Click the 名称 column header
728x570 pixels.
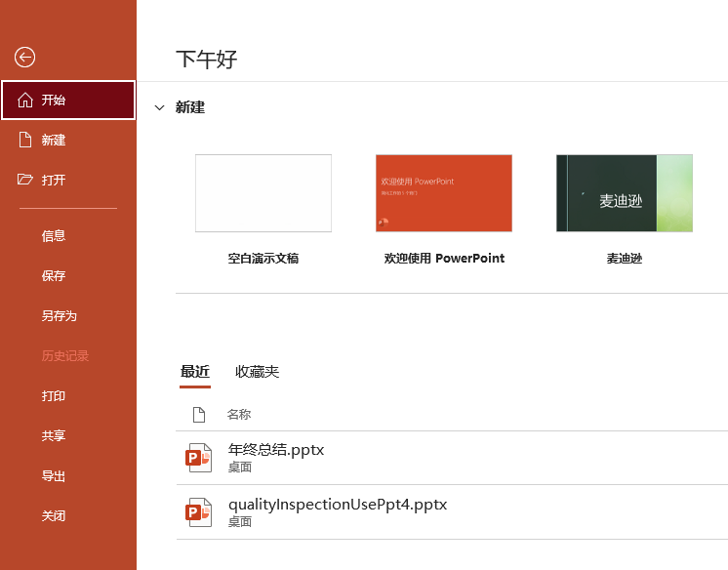[x=239, y=415]
